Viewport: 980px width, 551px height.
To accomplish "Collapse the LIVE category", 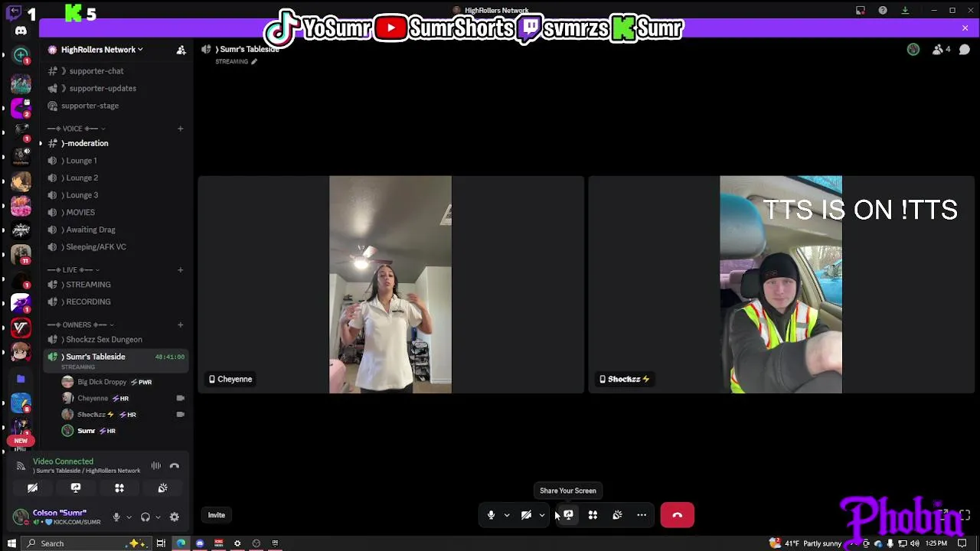I will click(x=73, y=270).
